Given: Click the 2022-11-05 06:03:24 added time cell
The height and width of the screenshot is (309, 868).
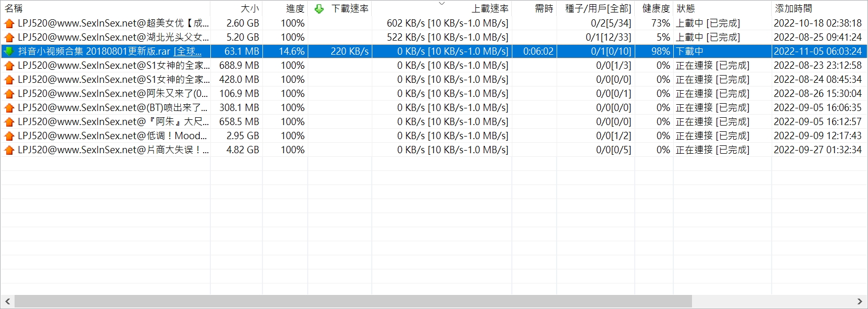Looking at the screenshot, I should coord(819,52).
